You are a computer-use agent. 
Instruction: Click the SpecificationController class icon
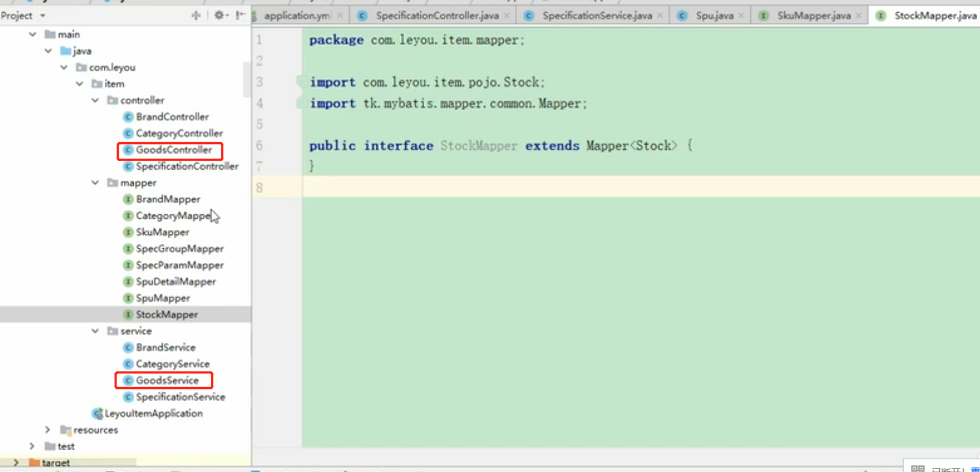(x=128, y=166)
